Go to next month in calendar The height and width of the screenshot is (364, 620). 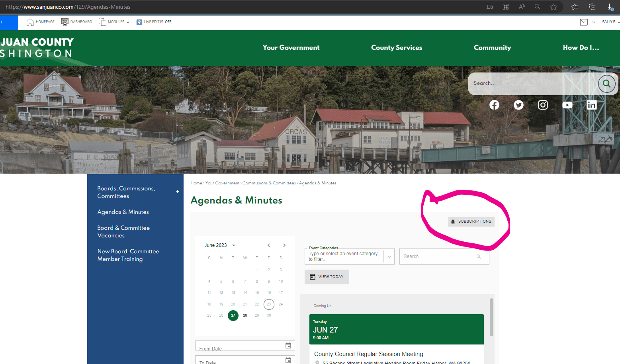click(x=284, y=245)
